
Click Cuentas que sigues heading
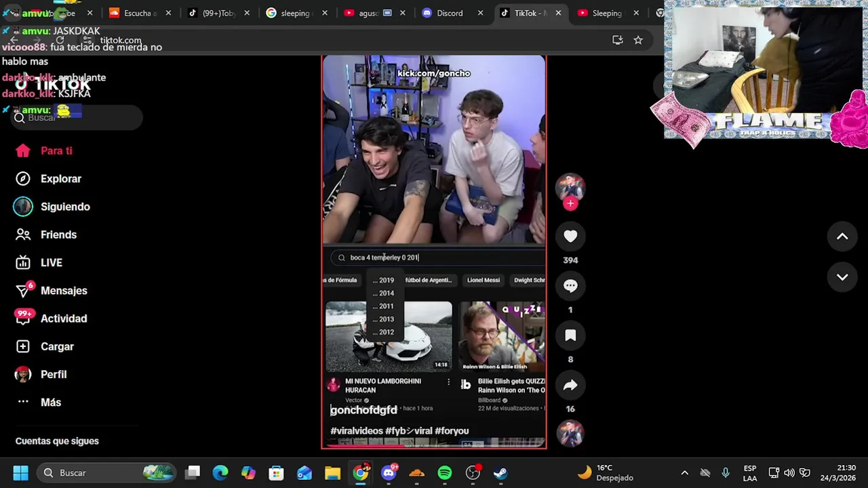pos(57,441)
